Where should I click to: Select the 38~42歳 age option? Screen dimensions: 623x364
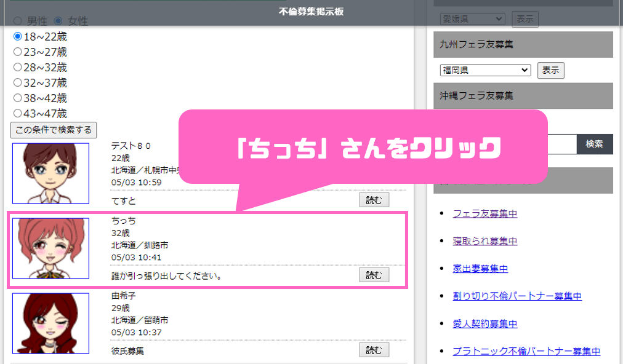(18, 98)
